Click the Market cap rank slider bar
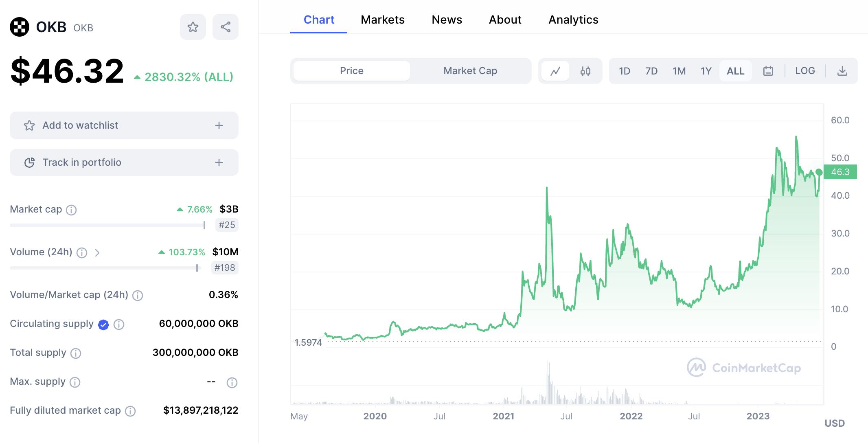Screen dimensions: 868x443 click(x=107, y=225)
